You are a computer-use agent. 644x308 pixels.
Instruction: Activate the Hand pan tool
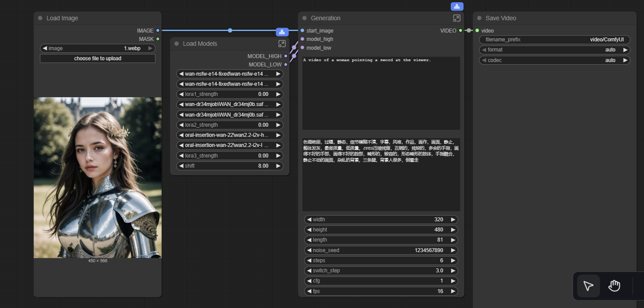(614, 286)
